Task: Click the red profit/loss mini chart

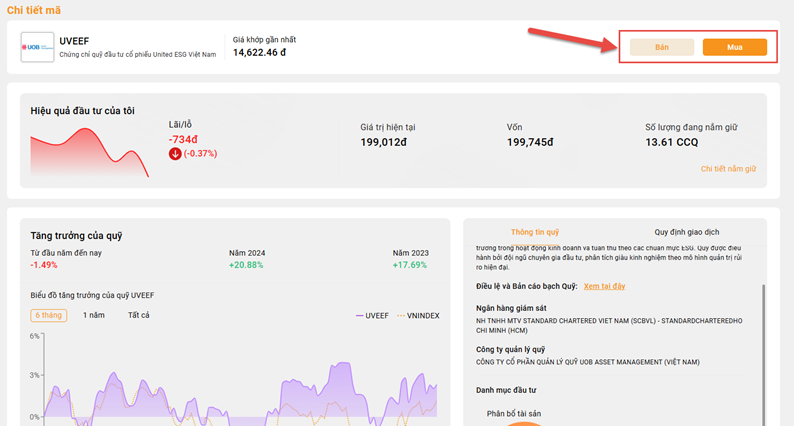Action: (x=90, y=152)
